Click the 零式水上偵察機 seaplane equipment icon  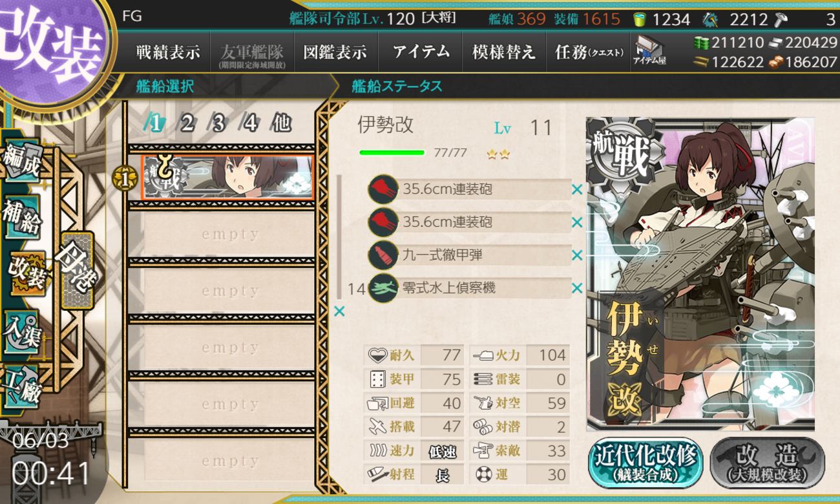tap(383, 288)
